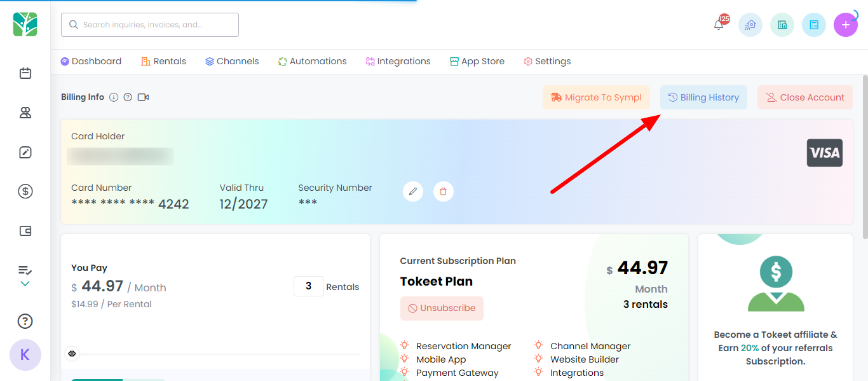The height and width of the screenshot is (381, 868).
Task: Click the VISA card logo
Action: pos(825,153)
